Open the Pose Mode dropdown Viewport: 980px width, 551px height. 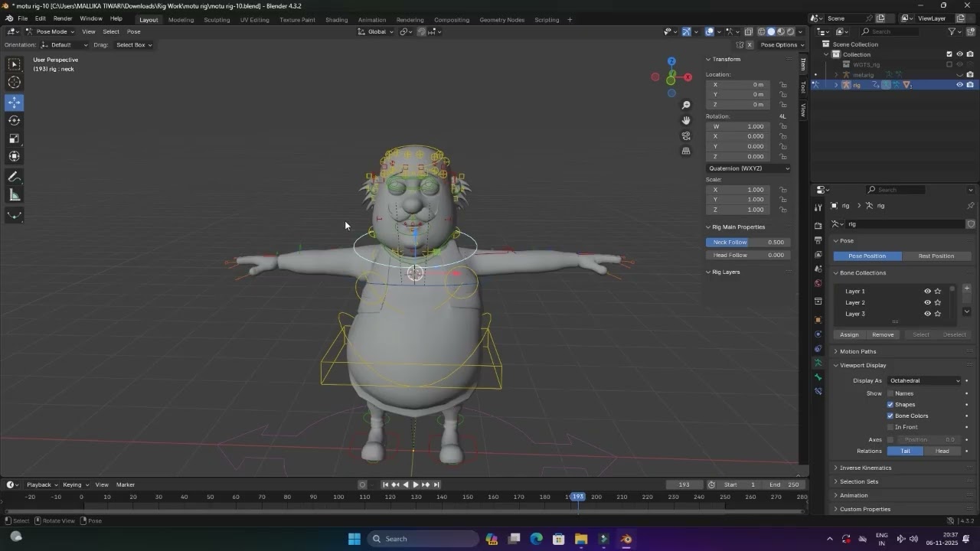(51, 31)
